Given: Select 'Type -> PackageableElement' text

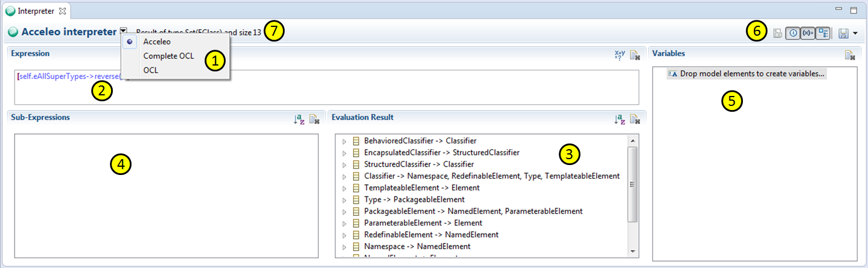Looking at the screenshot, I should (x=415, y=200).
